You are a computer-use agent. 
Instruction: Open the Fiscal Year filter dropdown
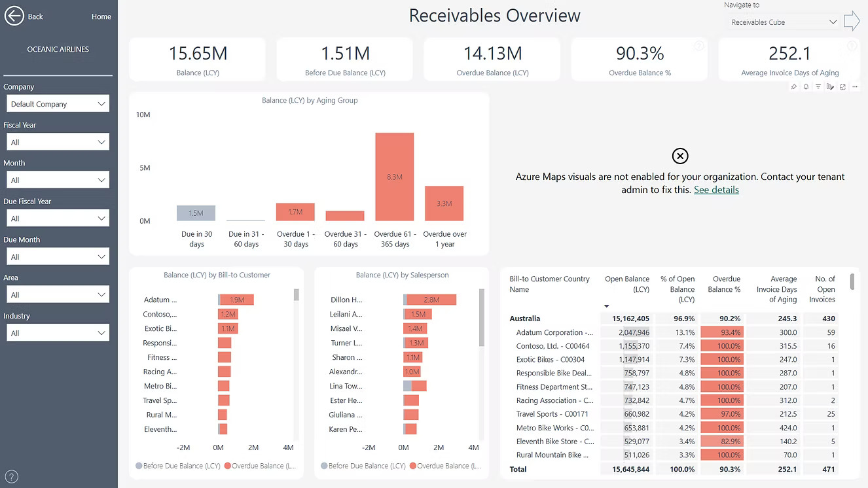click(58, 141)
